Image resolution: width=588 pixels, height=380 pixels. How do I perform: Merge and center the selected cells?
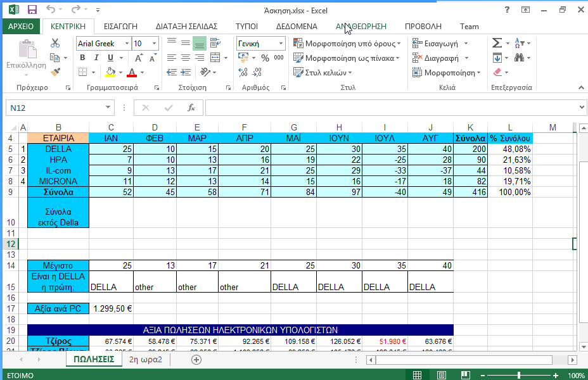[x=215, y=58]
